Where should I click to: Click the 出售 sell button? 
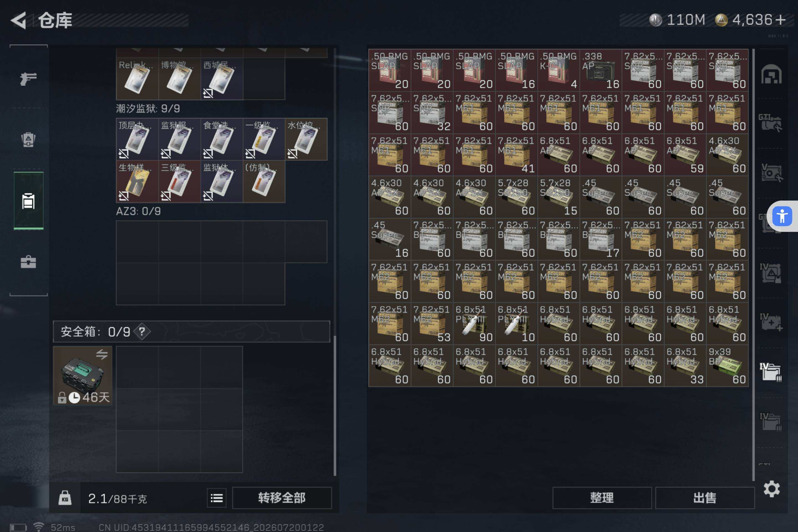[x=705, y=498]
